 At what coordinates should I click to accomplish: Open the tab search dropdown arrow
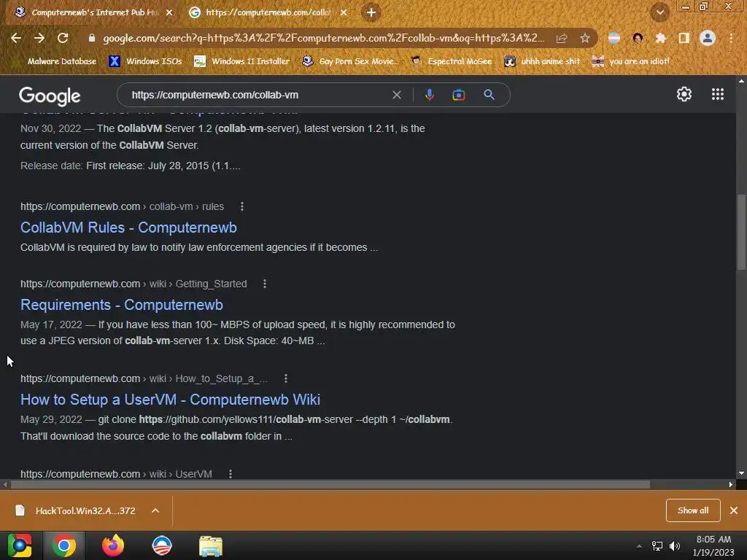(659, 12)
